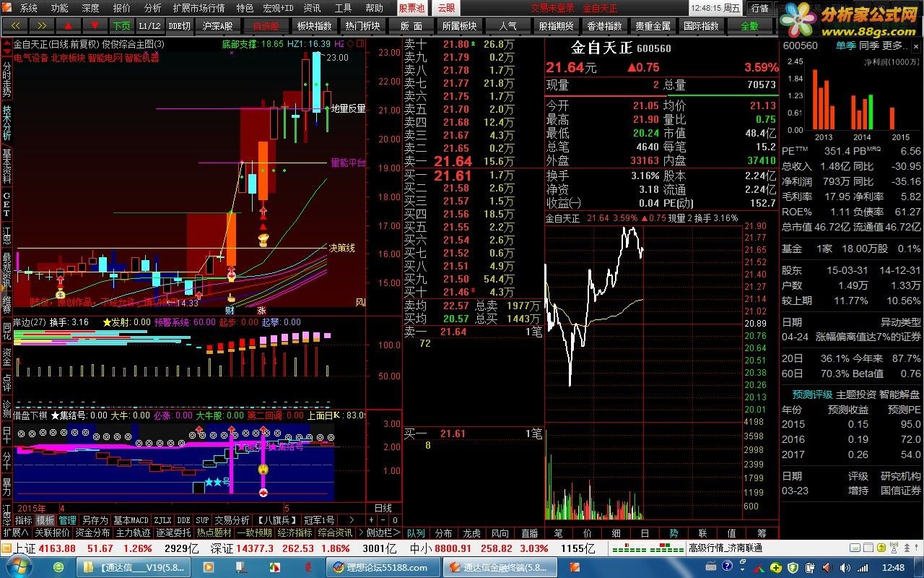Select 热门析块 in the toolbar
This screenshot has width=924, height=578.
pos(362,25)
